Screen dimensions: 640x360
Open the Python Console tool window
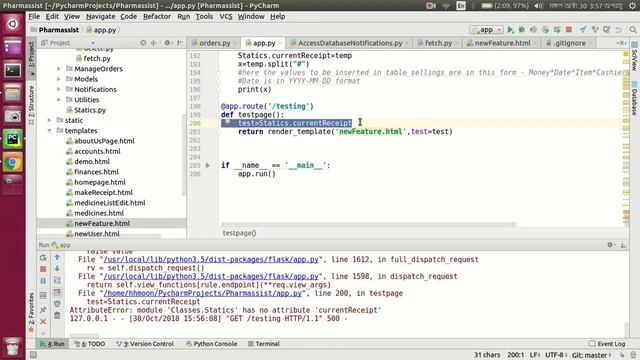click(211, 344)
